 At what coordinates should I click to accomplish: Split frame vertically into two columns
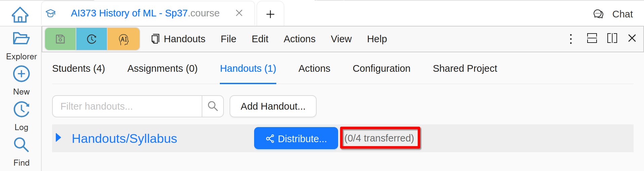coord(612,38)
